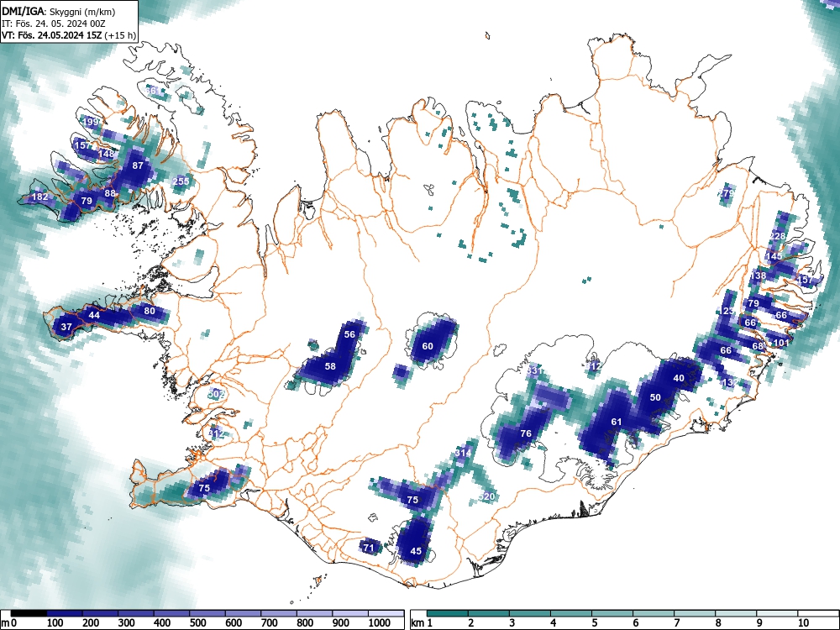Click the '148' visibility label

point(106,154)
